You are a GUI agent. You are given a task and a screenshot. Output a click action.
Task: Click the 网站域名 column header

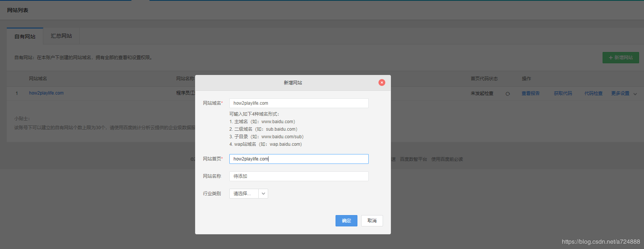(x=38, y=79)
